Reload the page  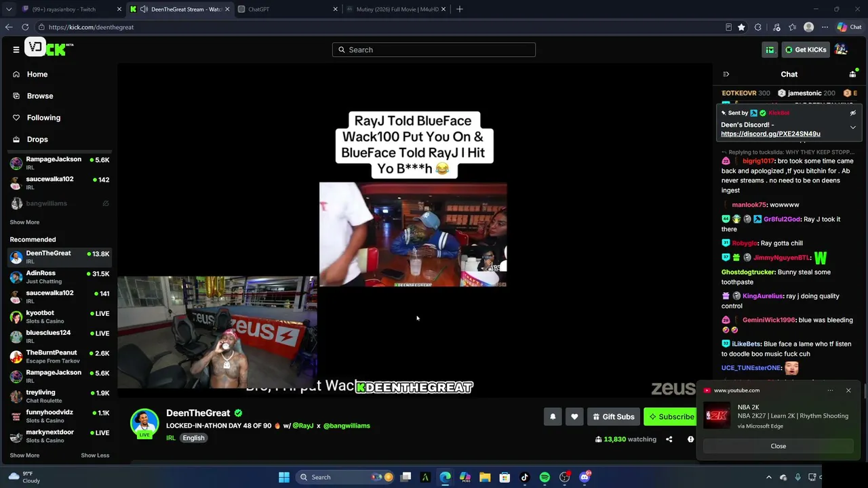point(25,27)
